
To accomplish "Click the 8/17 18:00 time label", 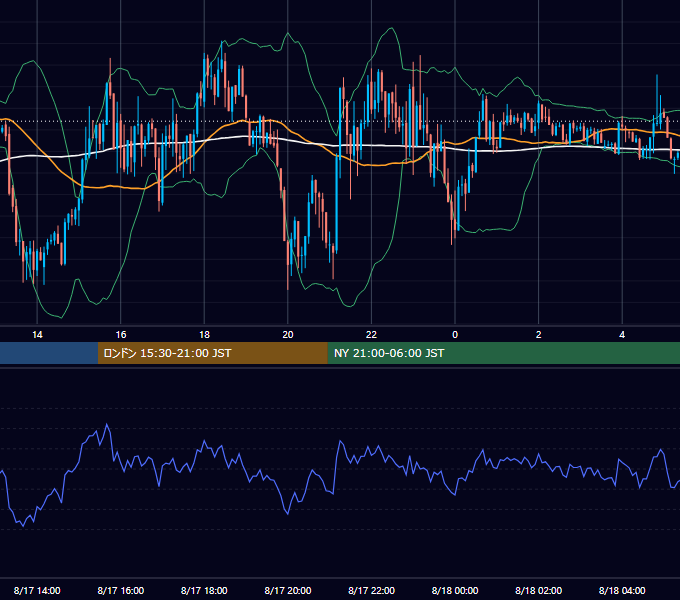I will click(x=204, y=590).
